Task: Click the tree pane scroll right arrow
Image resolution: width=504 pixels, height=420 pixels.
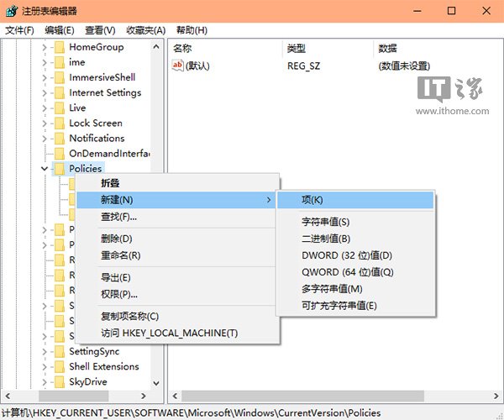Action: [144, 396]
